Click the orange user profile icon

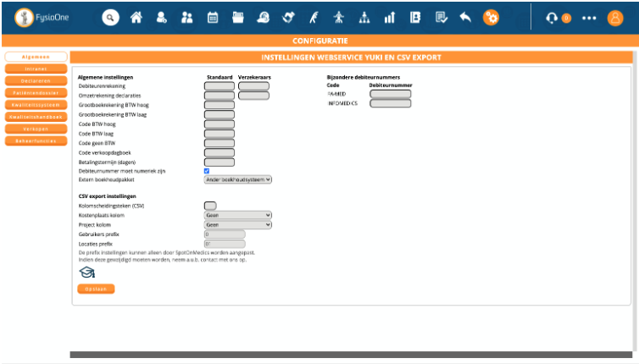coord(615,18)
